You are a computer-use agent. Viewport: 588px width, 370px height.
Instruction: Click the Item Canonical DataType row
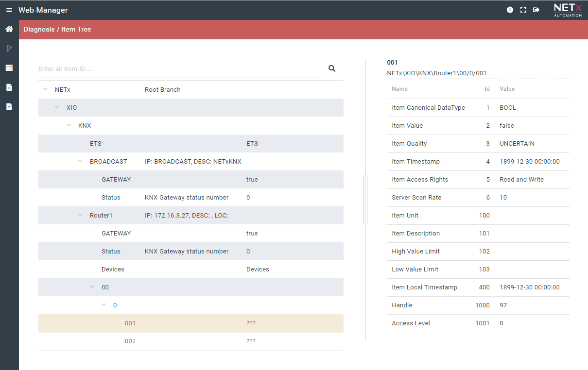point(478,108)
